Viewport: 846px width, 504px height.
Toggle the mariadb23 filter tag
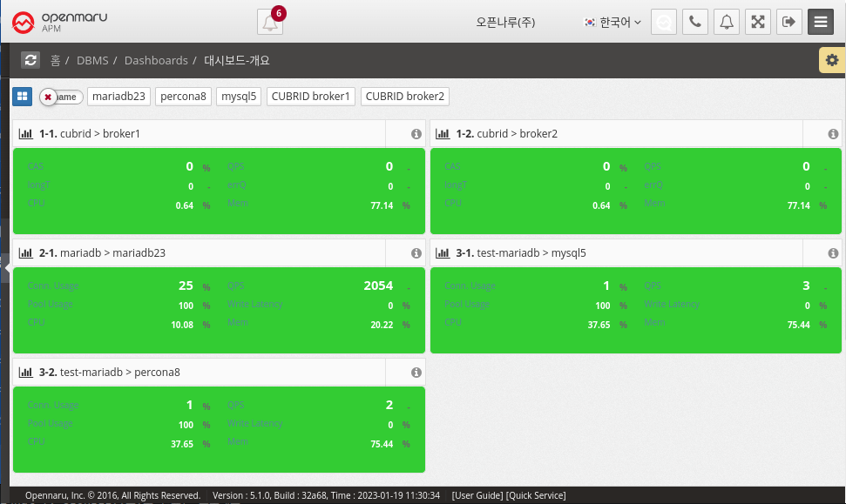click(x=119, y=96)
